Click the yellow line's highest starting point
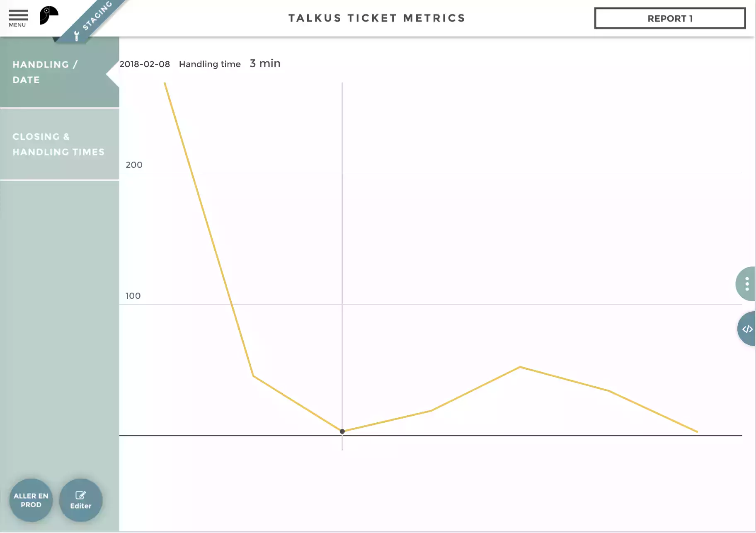The height and width of the screenshot is (533, 756). [165, 83]
